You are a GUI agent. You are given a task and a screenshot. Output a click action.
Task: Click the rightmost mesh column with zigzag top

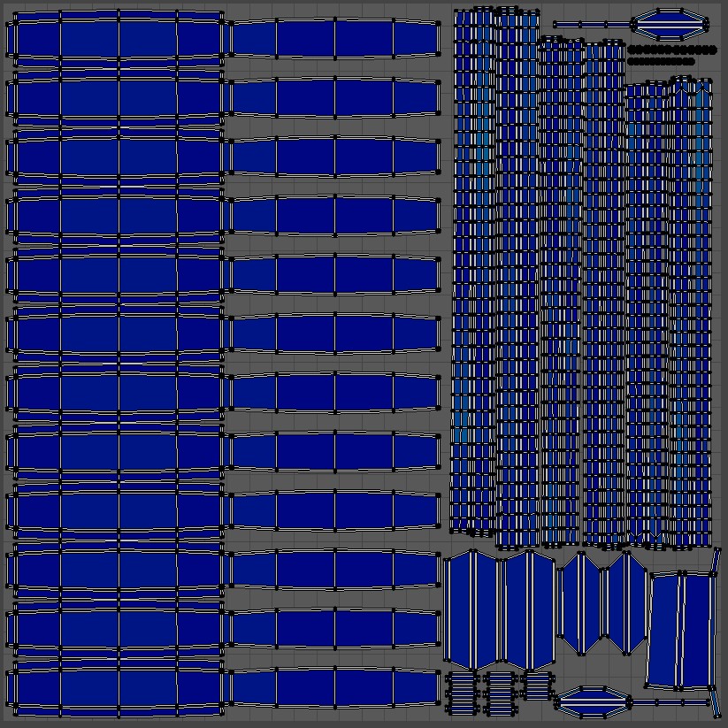tap(691, 312)
